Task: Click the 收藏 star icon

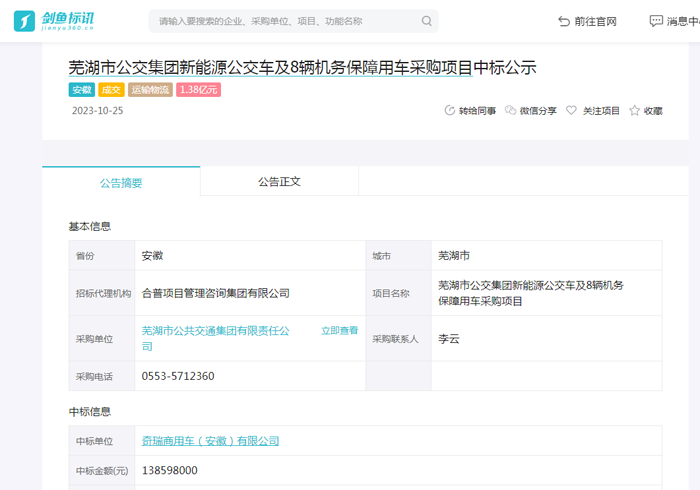Action: (634, 110)
